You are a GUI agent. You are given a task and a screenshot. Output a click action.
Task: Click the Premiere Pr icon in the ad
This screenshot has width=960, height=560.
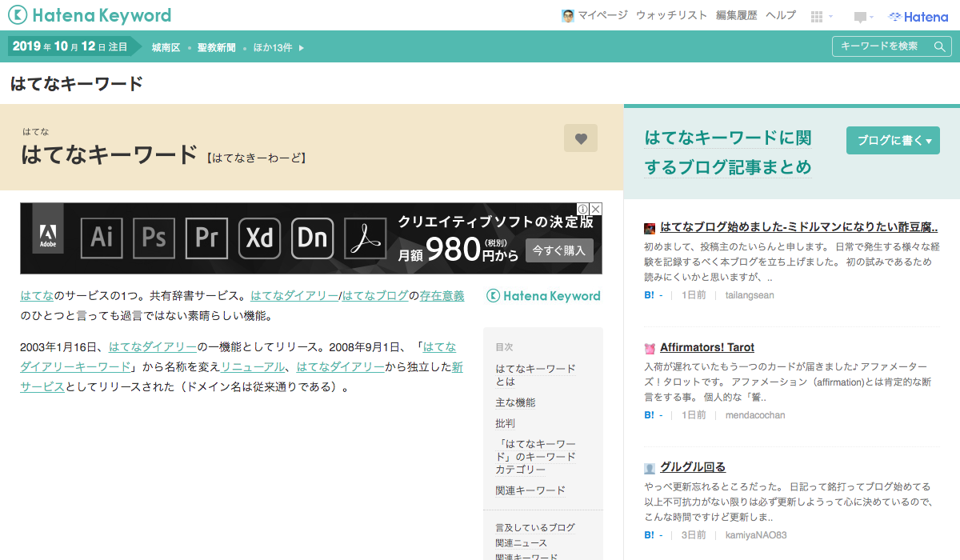(206, 238)
